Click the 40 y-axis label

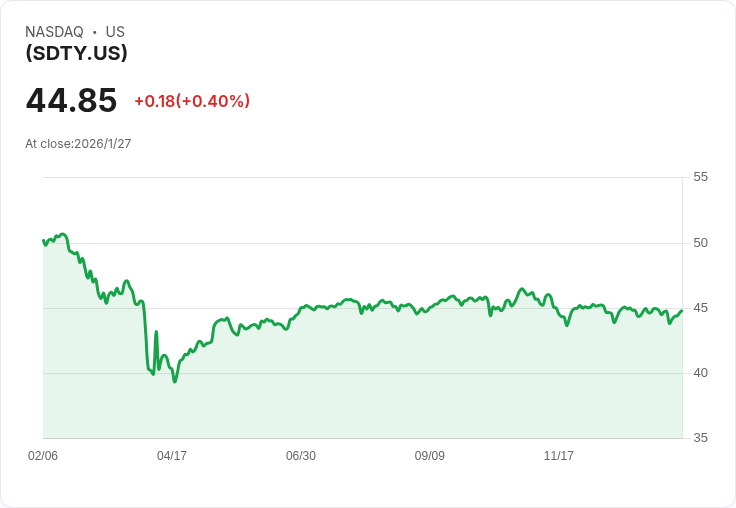(x=700, y=372)
